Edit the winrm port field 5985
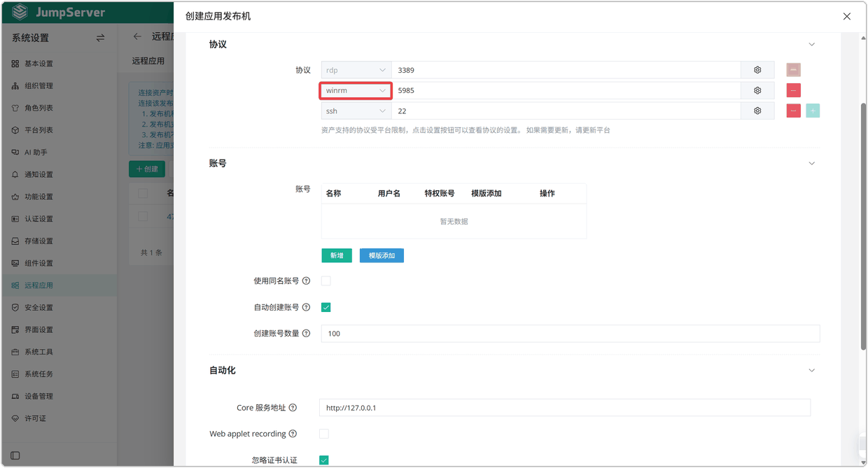The height and width of the screenshot is (468, 868). tap(566, 90)
